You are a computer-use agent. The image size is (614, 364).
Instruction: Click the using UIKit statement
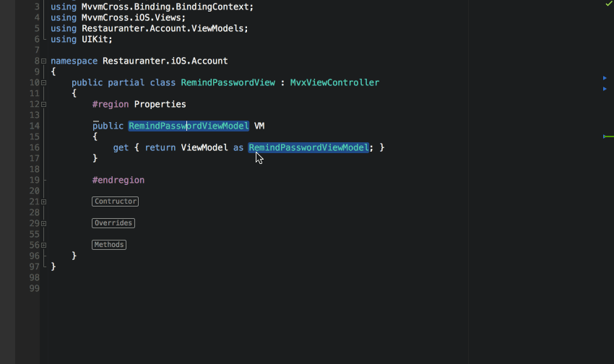point(82,40)
